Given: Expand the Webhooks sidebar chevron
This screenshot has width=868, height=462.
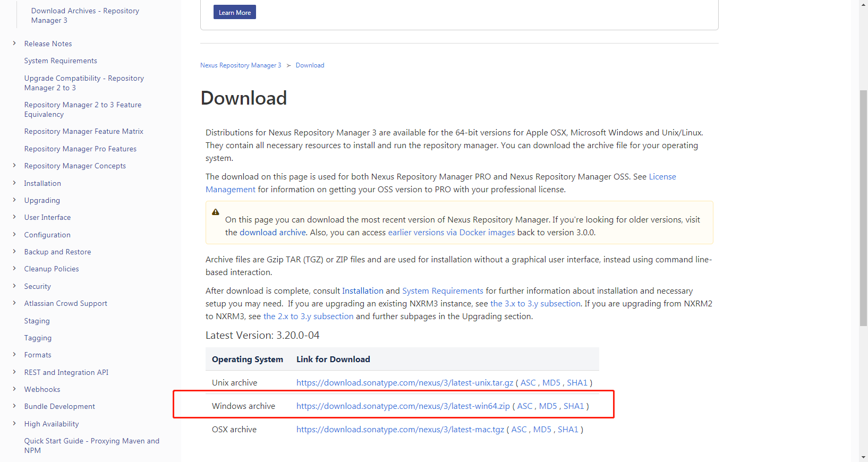Looking at the screenshot, I should click(x=14, y=389).
